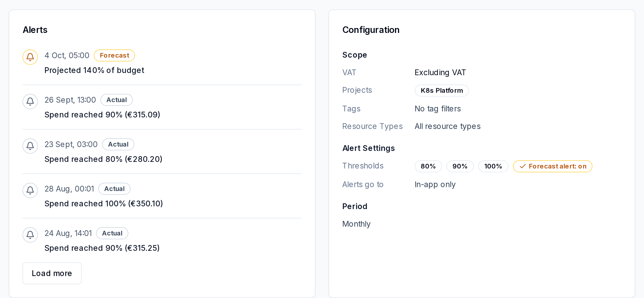Image resolution: width=644 pixels, height=298 pixels.
Task: Click the bell icon beside 23 Sept alert
Action: tap(30, 146)
